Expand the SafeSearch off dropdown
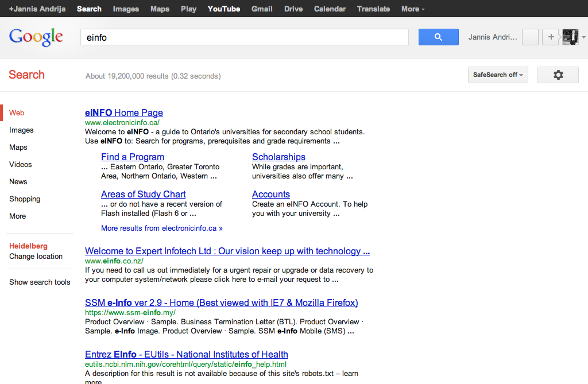Screen dimensions: 588x384 tap(498, 75)
